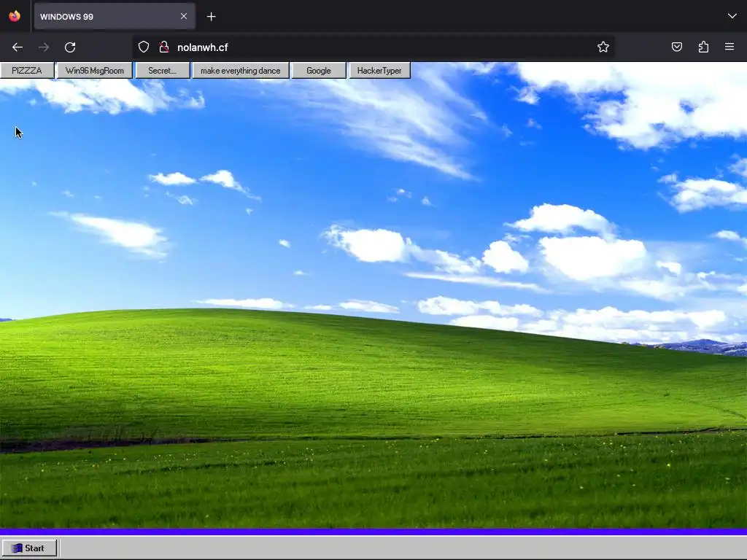Open the Extensions puzzle icon

pyautogui.click(x=703, y=47)
